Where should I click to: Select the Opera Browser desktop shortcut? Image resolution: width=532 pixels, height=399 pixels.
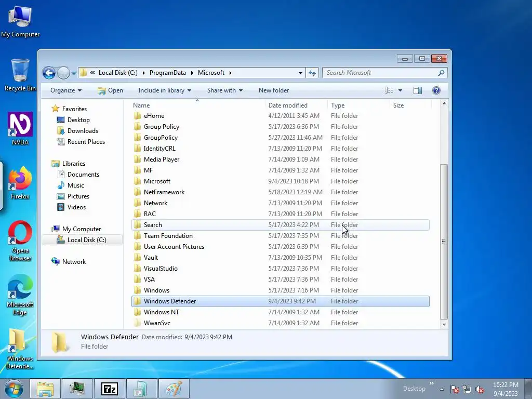click(20, 241)
